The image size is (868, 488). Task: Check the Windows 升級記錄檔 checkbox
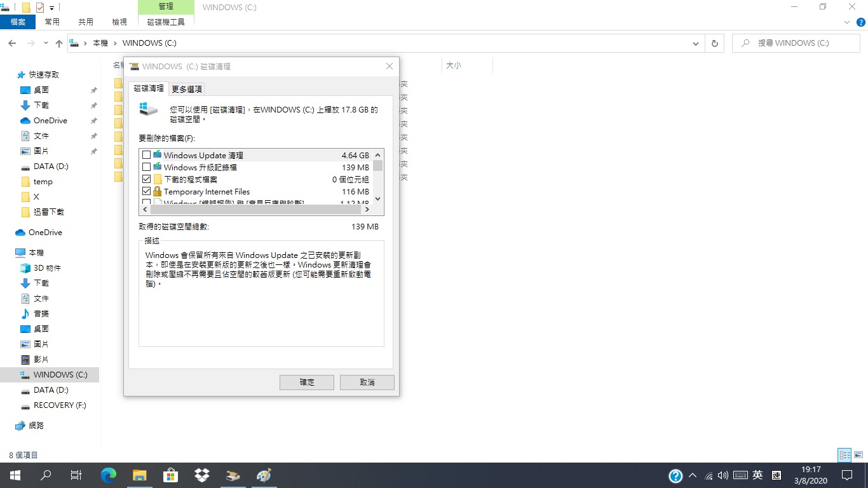point(147,167)
